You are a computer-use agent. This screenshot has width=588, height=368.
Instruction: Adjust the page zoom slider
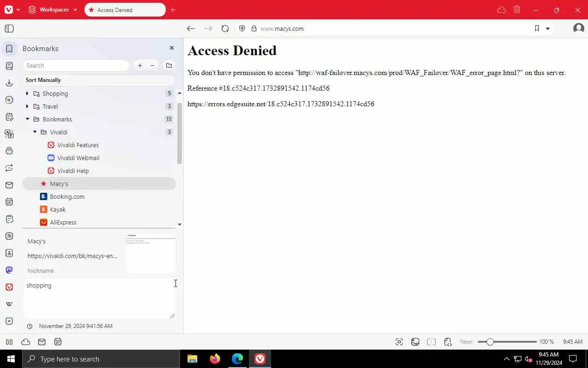tap(507, 342)
